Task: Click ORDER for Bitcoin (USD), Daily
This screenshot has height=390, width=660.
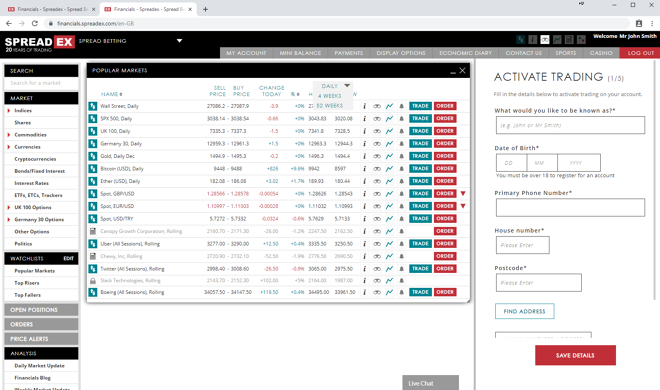Action: pos(445,169)
